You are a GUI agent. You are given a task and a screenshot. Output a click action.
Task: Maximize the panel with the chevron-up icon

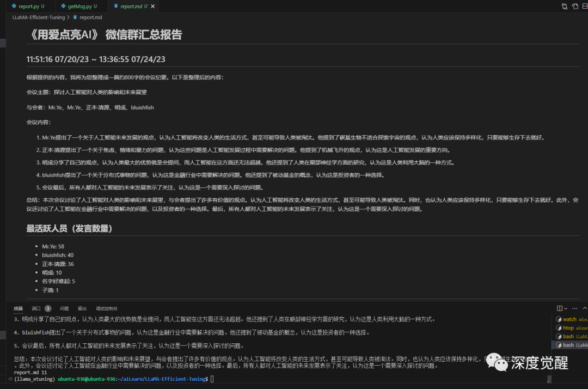coord(585,308)
